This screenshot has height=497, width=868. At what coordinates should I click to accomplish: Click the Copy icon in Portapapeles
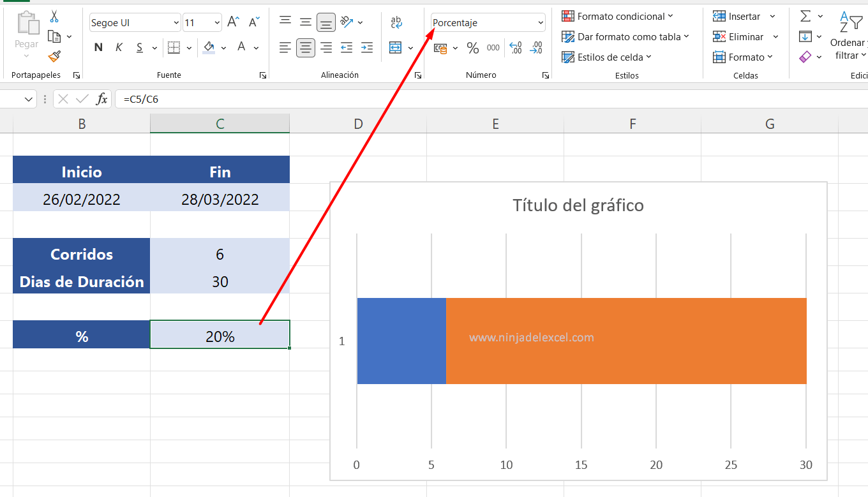(x=54, y=36)
